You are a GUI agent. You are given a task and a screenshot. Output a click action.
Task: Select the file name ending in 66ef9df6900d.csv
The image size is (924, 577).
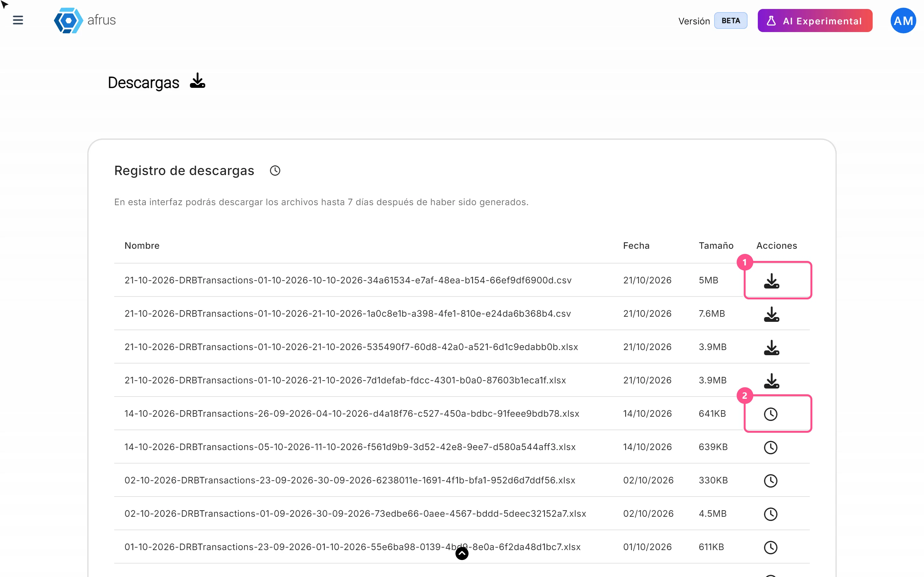tap(348, 280)
